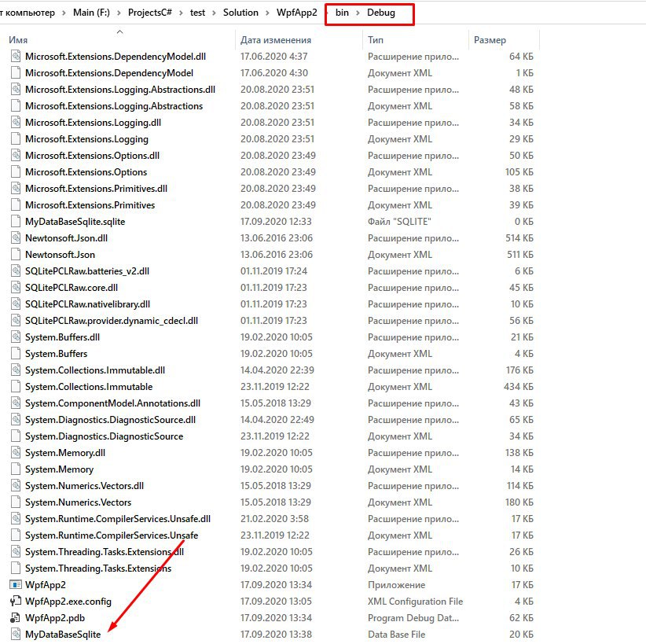646x644 pixels.
Task: Expand breadcrumb arrow after Main (F:)
Action: tap(119, 13)
